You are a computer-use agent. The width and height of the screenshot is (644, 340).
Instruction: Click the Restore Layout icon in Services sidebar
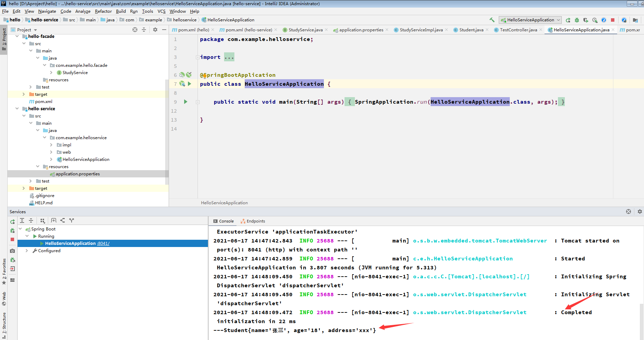[x=12, y=280]
